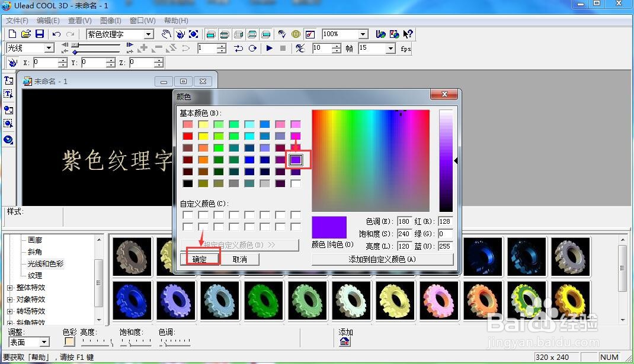Viewport: 634px width, 364px height.
Task: Expand the 转场特效 tree node
Action: tap(10, 311)
